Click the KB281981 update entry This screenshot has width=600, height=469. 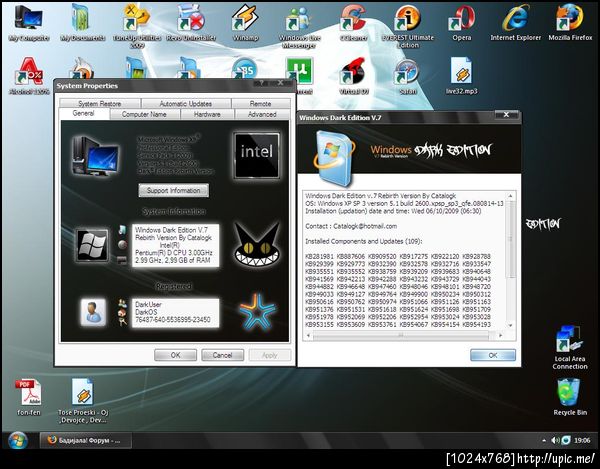(x=320, y=256)
